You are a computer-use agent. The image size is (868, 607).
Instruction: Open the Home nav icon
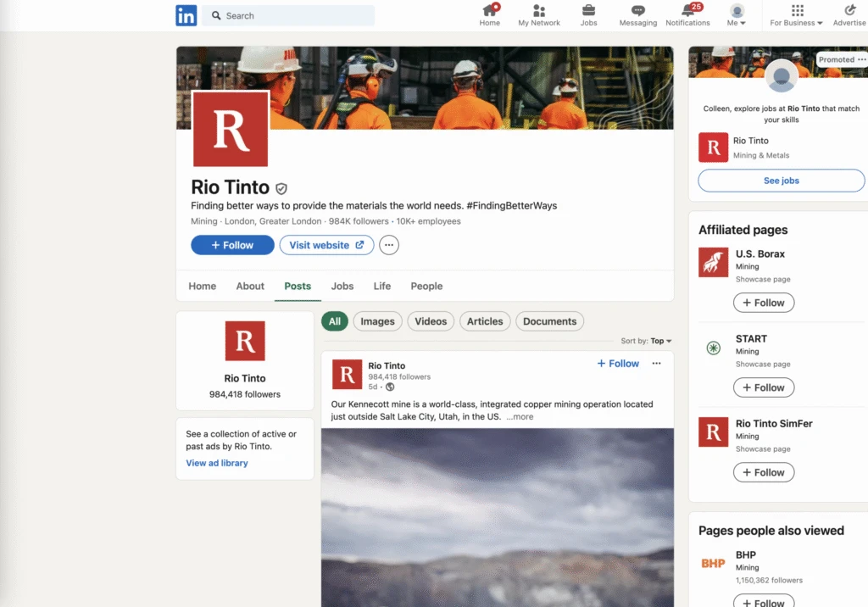[x=489, y=15]
